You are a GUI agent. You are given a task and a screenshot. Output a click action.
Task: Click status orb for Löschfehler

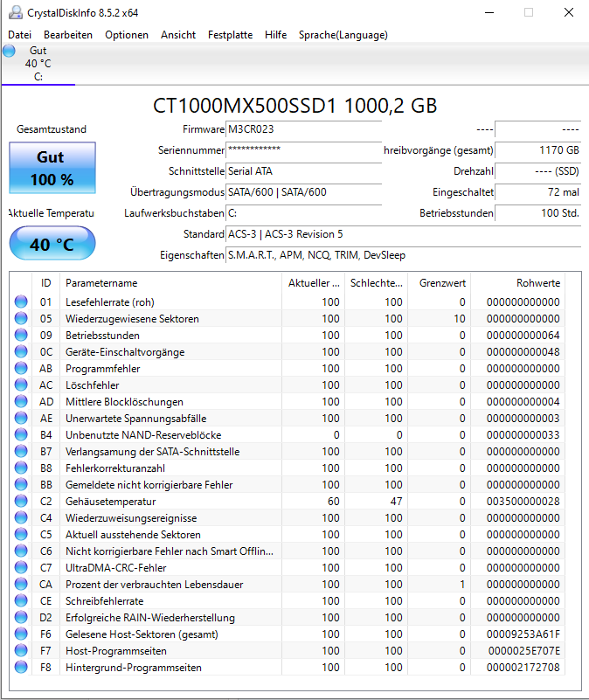coord(21,385)
